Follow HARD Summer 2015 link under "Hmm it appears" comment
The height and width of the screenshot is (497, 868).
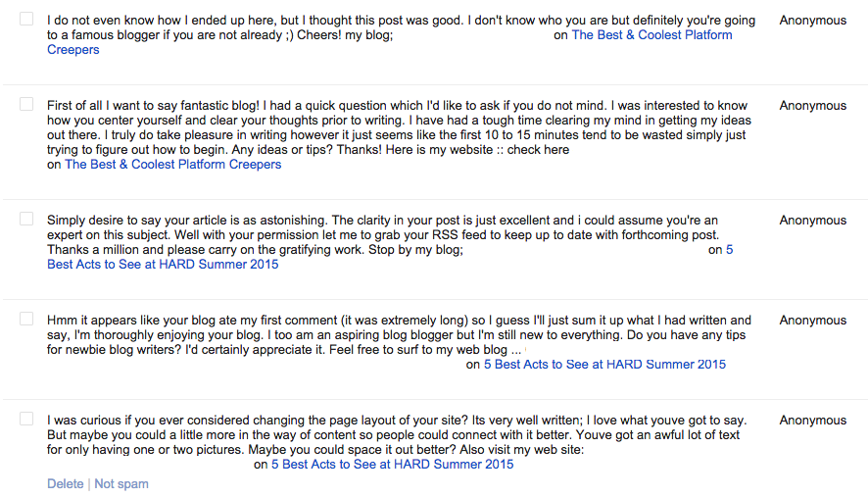pyautogui.click(x=610, y=365)
